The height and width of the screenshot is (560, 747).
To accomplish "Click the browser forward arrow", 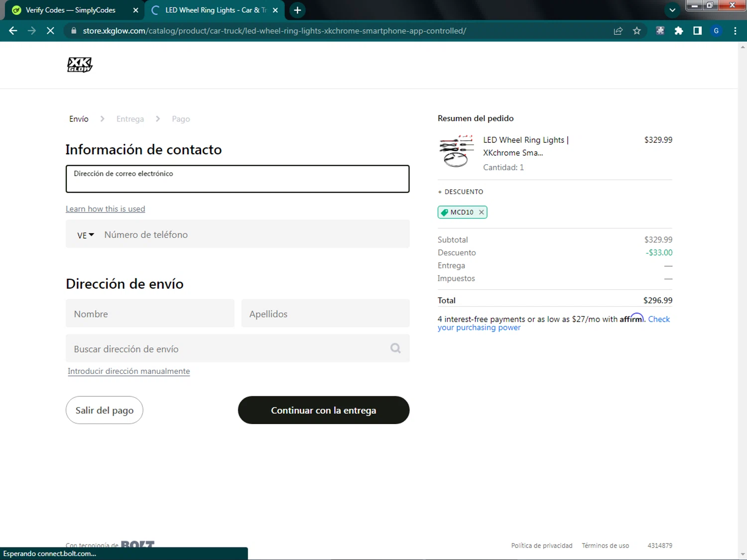I will 32,31.
